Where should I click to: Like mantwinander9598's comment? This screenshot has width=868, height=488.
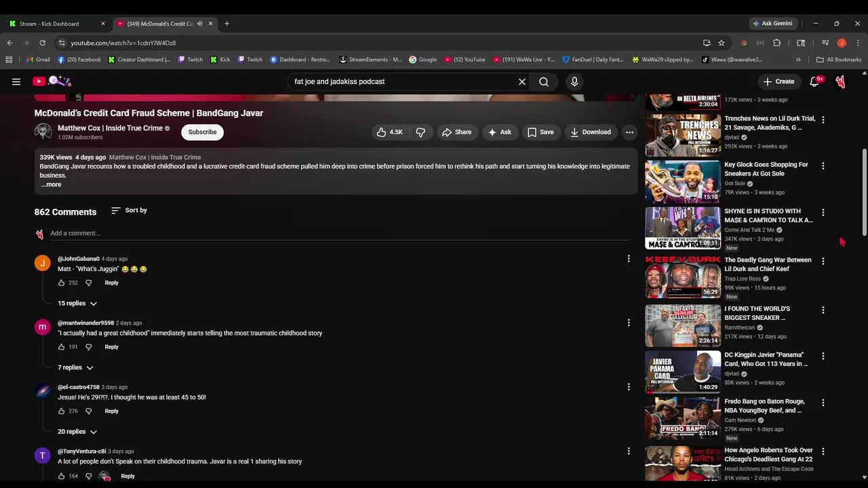(x=61, y=347)
